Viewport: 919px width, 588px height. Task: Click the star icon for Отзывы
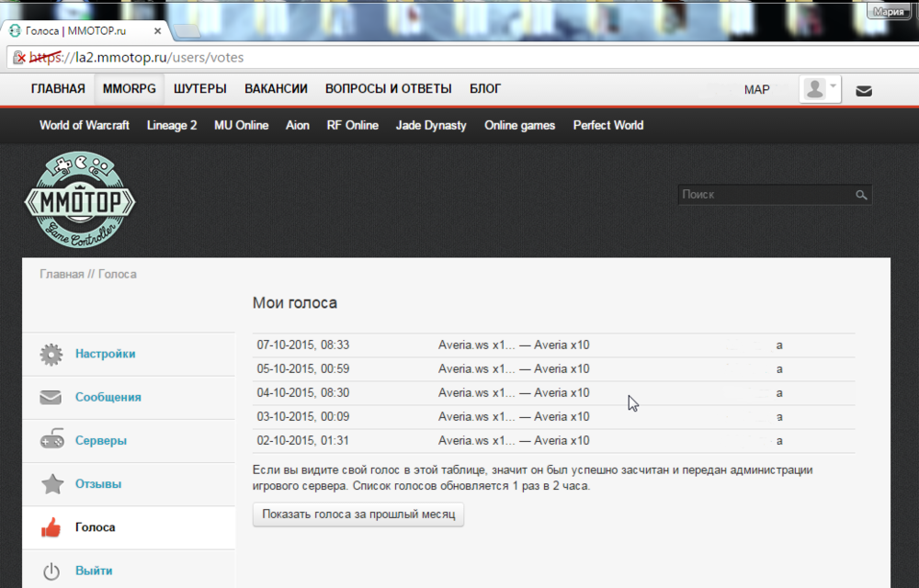pyautogui.click(x=52, y=483)
